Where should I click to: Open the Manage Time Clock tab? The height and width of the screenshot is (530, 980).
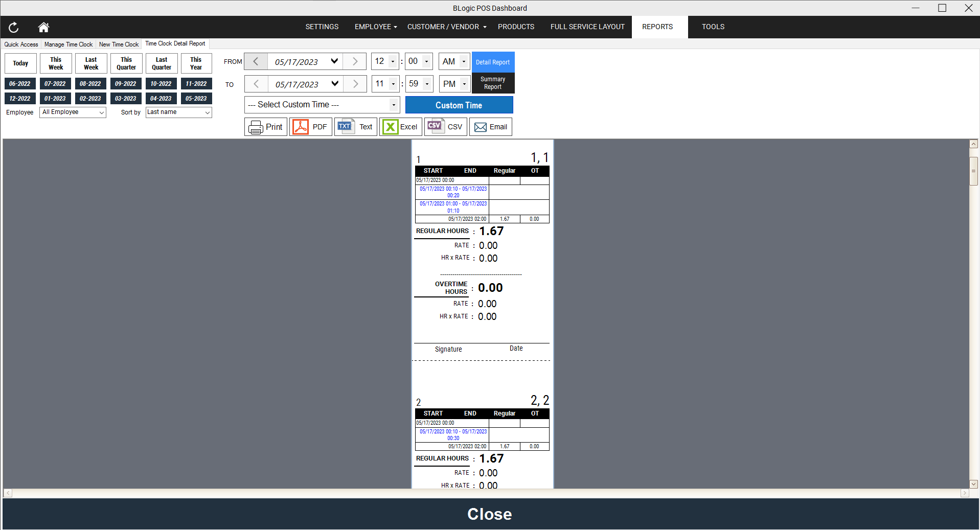point(69,44)
